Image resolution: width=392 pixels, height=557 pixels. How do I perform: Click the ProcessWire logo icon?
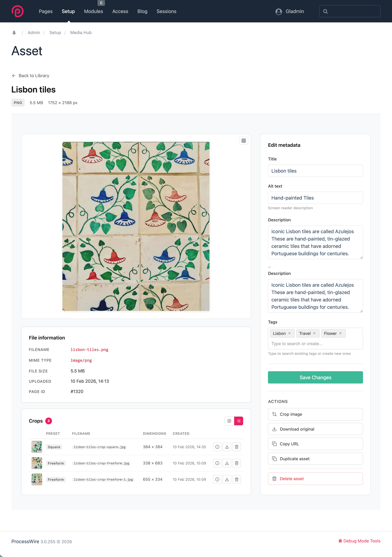17,11
